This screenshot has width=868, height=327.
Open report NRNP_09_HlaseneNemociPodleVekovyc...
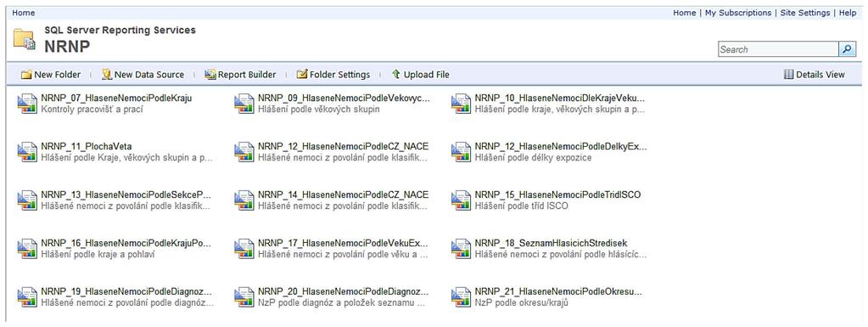(344, 99)
